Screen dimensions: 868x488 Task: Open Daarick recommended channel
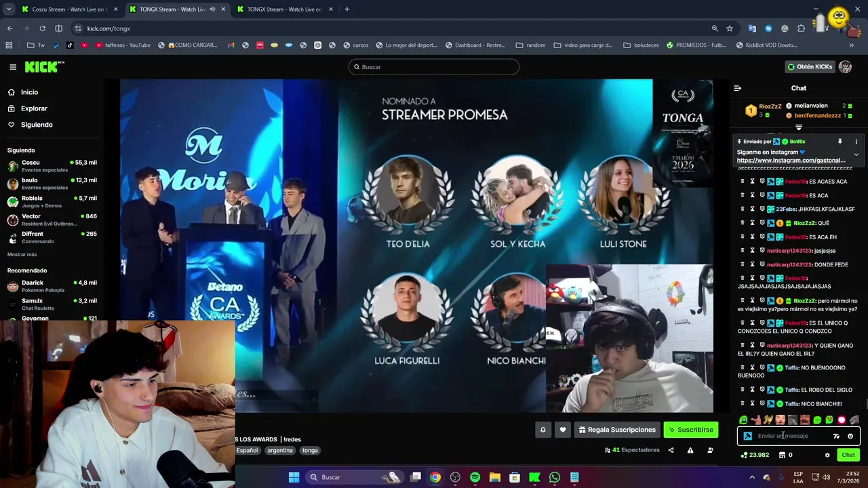click(52, 286)
